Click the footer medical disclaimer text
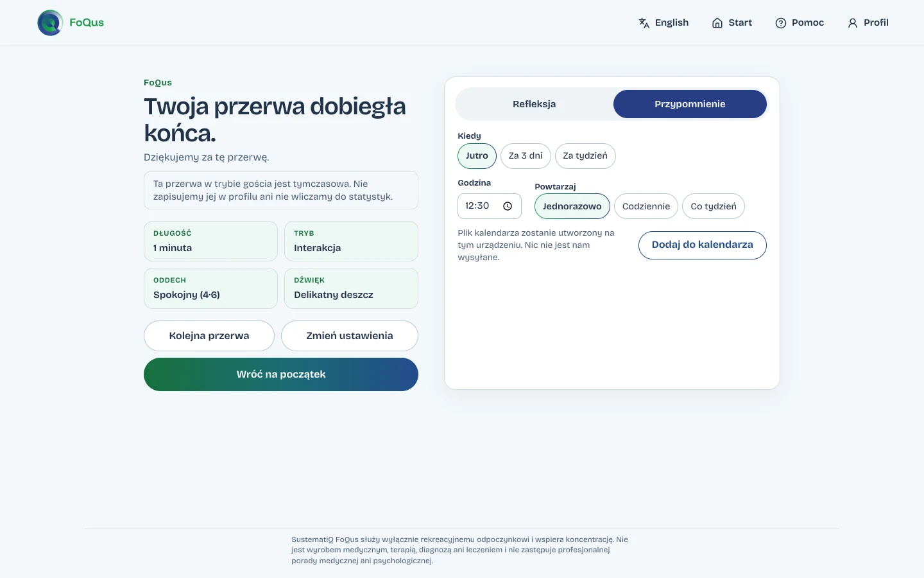The image size is (924, 578). pos(460,550)
